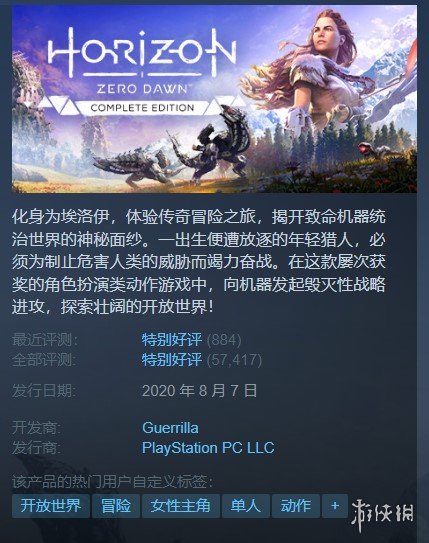Open publisher PlayStation PC LLC page
The width and height of the screenshot is (429, 543).
208,447
